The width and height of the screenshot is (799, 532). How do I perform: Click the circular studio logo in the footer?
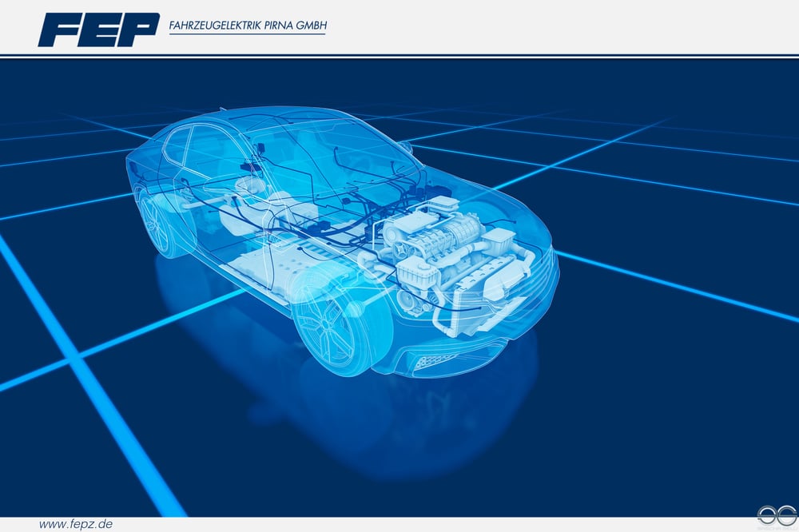(x=777, y=516)
